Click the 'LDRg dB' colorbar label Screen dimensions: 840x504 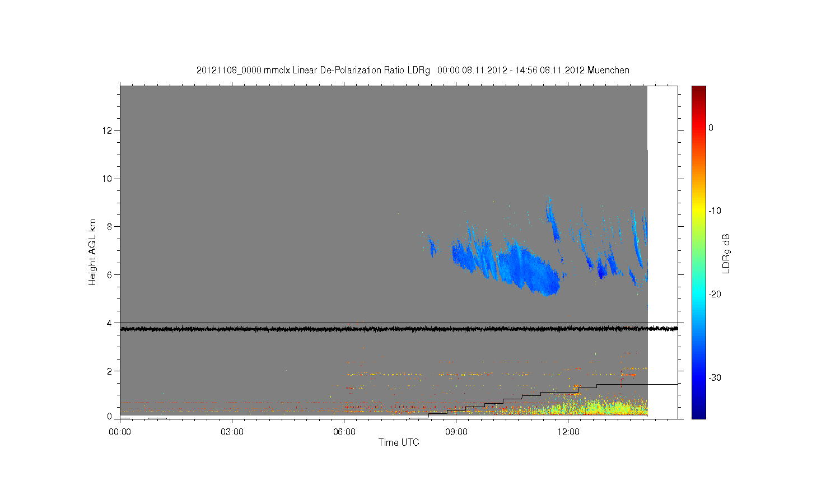[726, 253]
